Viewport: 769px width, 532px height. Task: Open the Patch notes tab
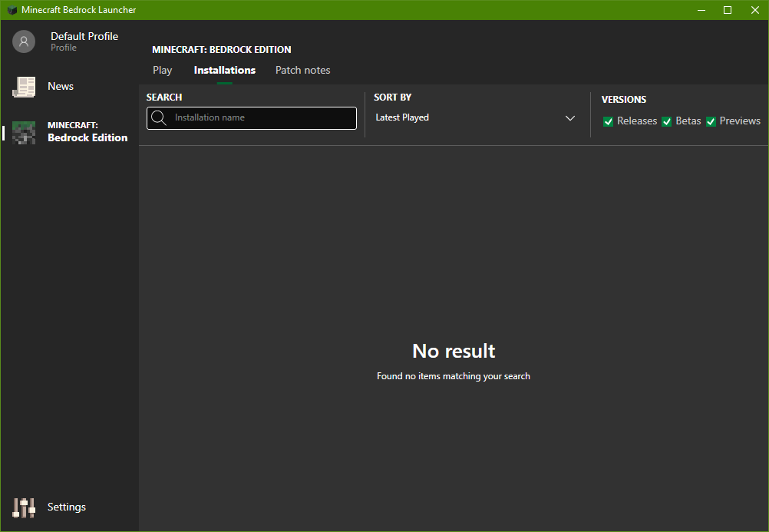(302, 70)
